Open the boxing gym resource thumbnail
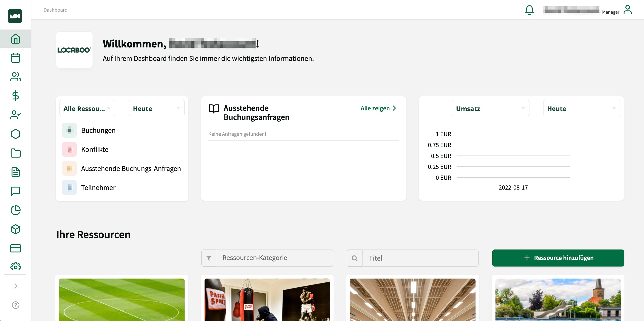 (x=267, y=299)
